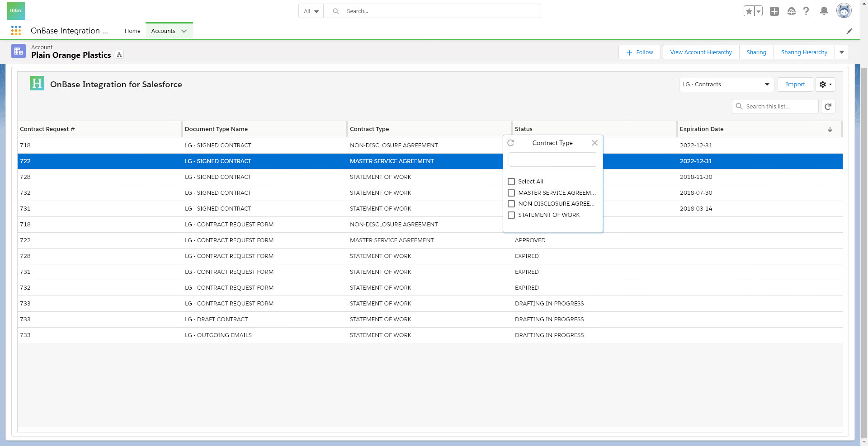Click the Account building icon
The width and height of the screenshot is (868, 446).
coord(19,51)
